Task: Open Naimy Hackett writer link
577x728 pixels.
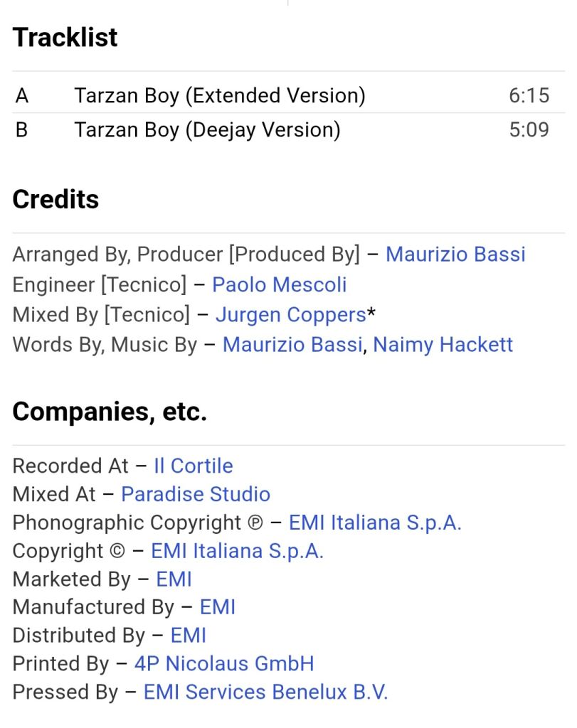Action: coord(443,345)
